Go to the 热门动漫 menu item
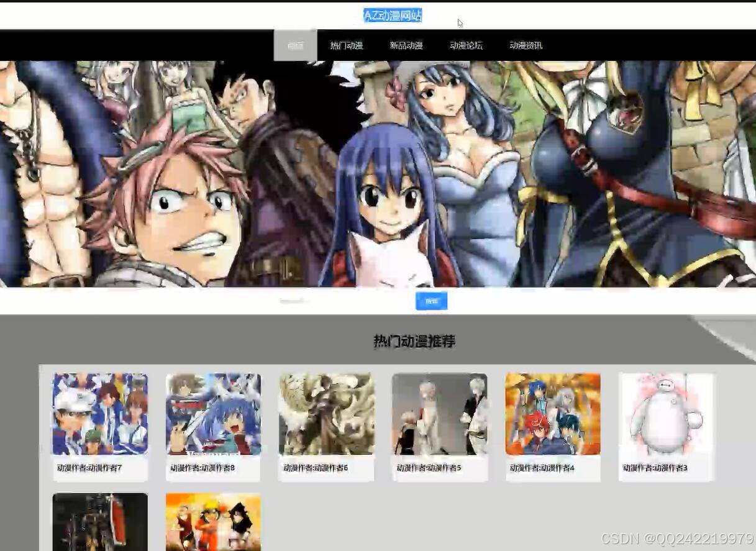The width and height of the screenshot is (756, 551). [347, 45]
